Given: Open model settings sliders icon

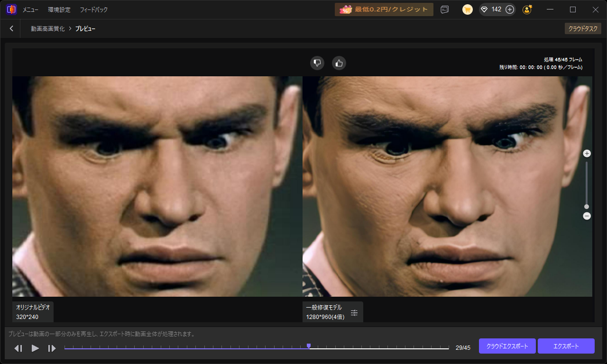Looking at the screenshot, I should [x=354, y=312].
